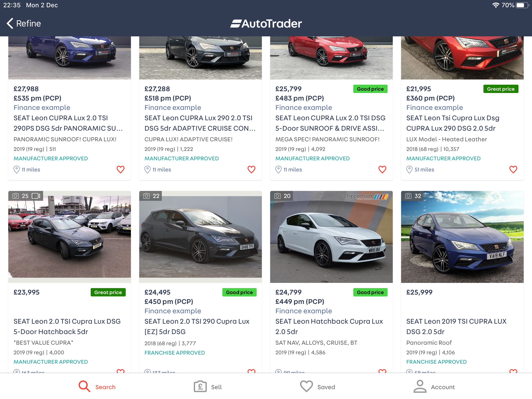View Finance example for £450 pm car

click(x=173, y=311)
